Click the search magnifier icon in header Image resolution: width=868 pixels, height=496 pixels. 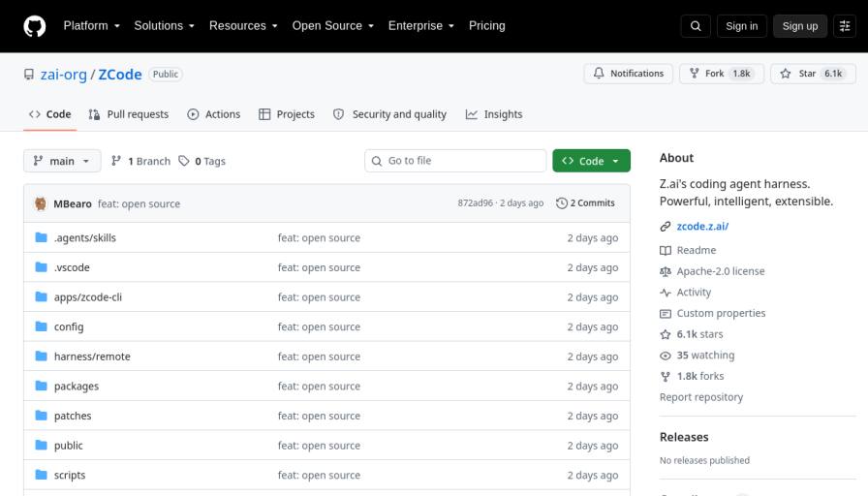696,26
